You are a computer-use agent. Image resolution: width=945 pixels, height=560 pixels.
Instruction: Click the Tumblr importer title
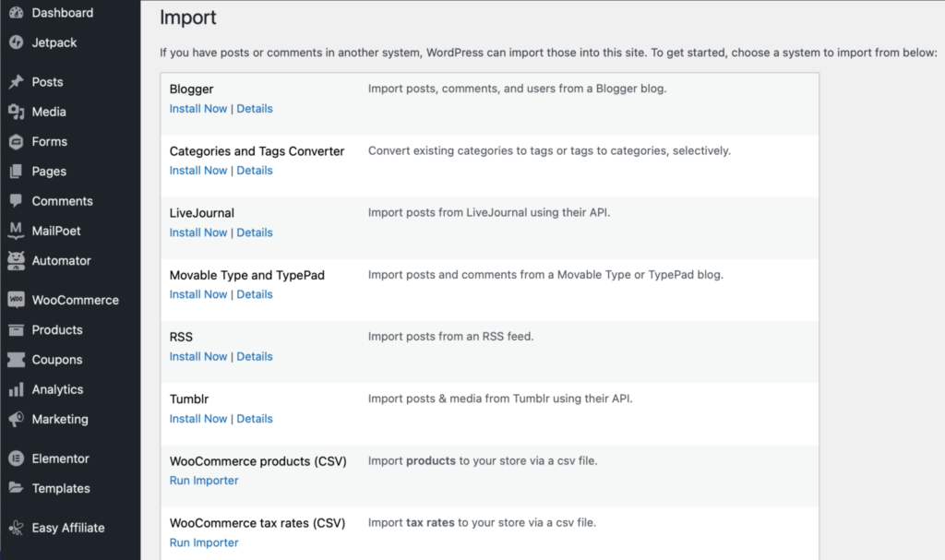(189, 399)
